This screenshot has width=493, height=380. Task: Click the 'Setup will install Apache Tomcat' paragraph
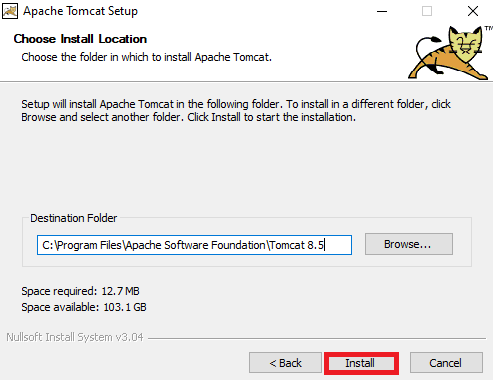point(236,111)
